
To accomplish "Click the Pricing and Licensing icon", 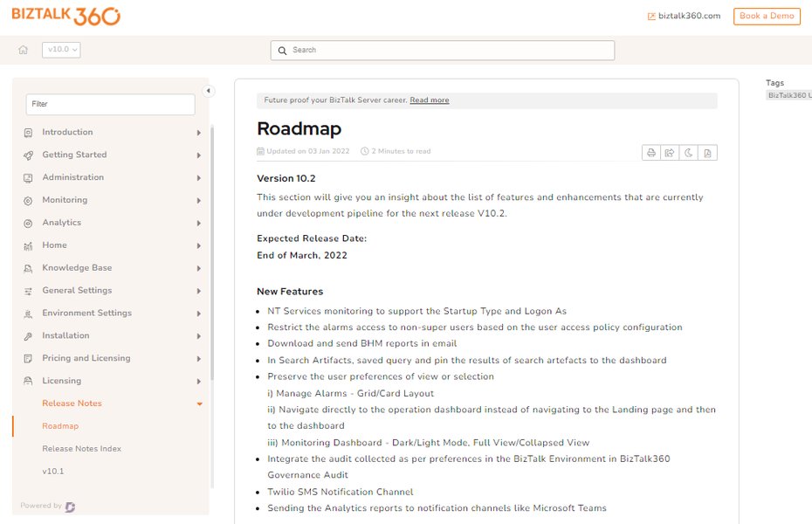I will click(x=28, y=359).
